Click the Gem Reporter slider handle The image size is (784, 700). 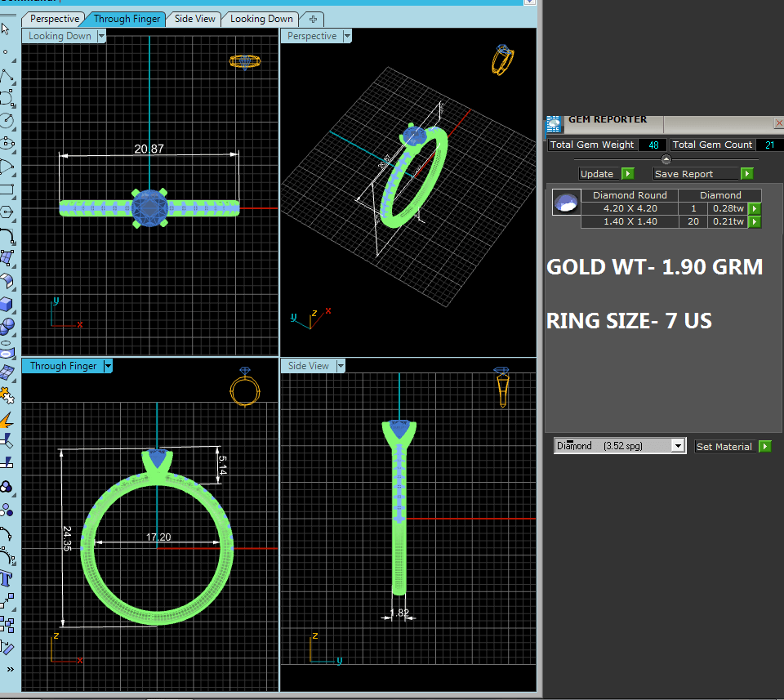click(x=666, y=159)
